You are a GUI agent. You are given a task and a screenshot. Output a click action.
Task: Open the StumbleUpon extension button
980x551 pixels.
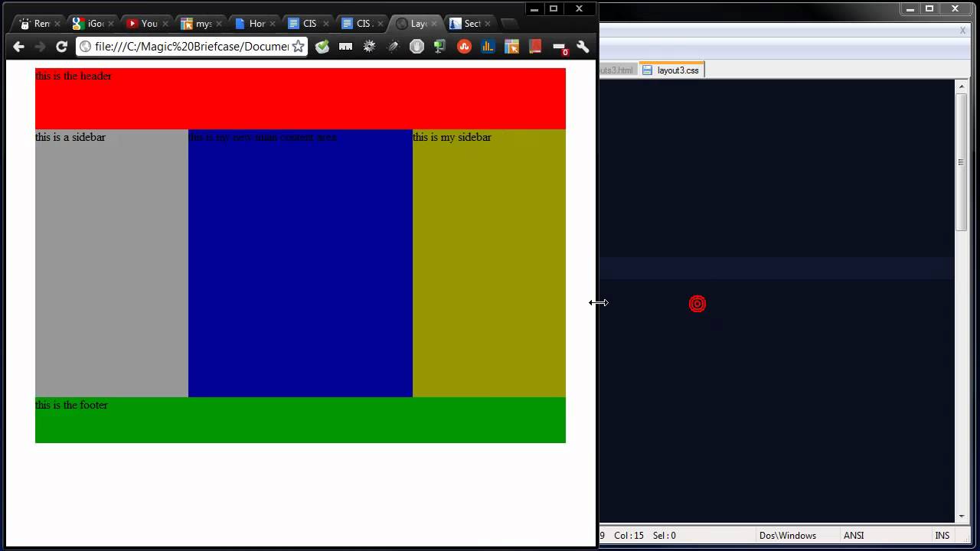464,47
